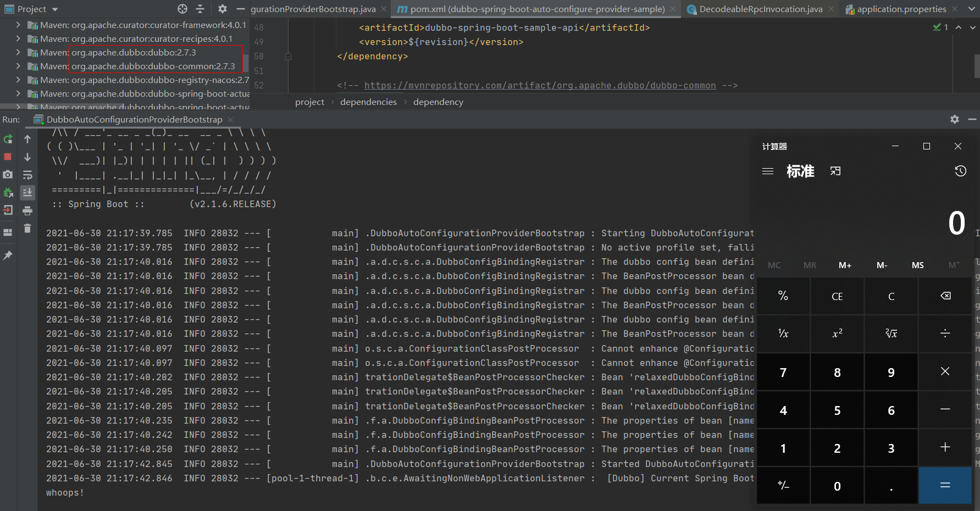The image size is (980, 511).
Task: Toggle Scroll to End in Run console
Action: (27, 193)
